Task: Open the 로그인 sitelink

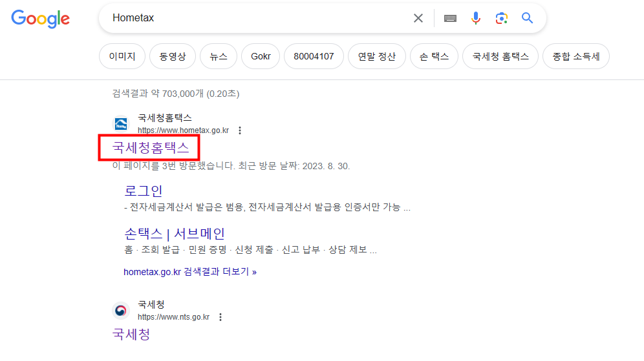Action: pos(144,191)
